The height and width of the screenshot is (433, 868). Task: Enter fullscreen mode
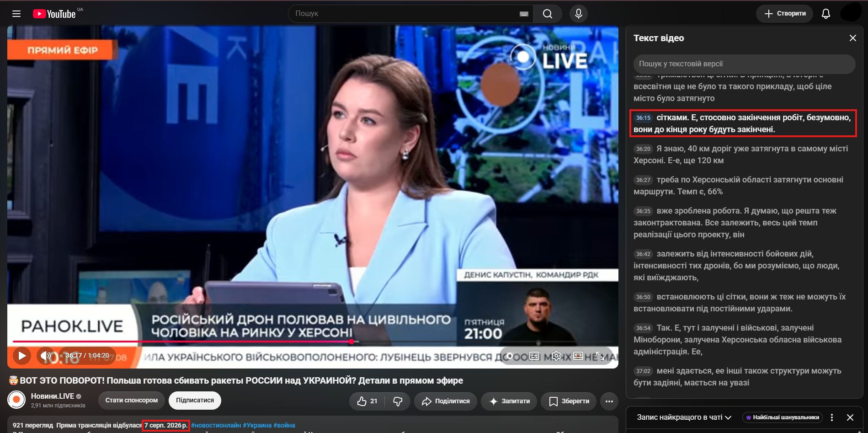click(x=600, y=356)
